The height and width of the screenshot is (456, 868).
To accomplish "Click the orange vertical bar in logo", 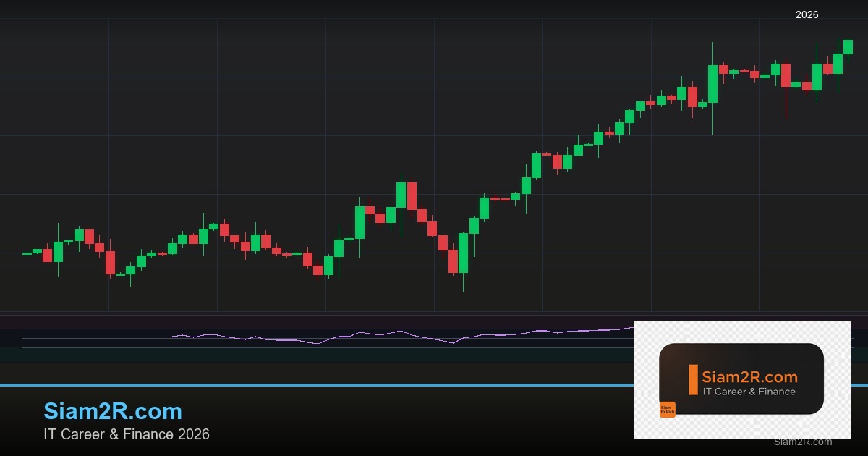I will click(693, 380).
